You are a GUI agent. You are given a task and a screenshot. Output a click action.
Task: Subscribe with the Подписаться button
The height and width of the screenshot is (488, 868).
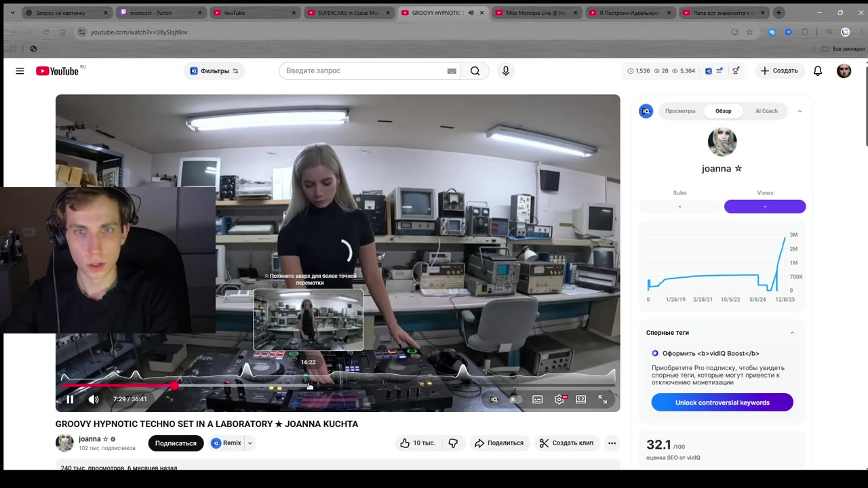(176, 443)
